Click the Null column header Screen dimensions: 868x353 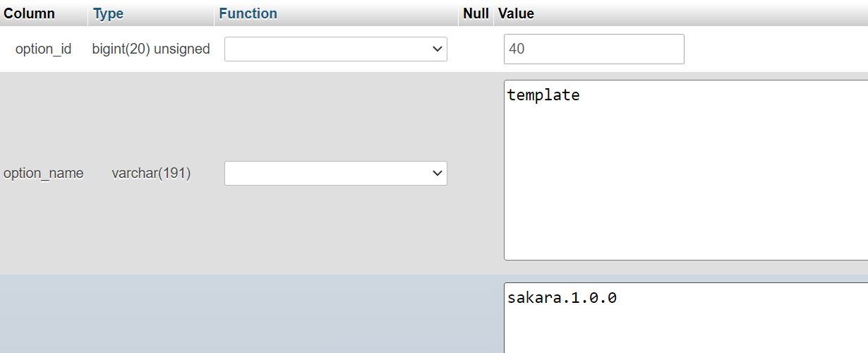tap(476, 13)
